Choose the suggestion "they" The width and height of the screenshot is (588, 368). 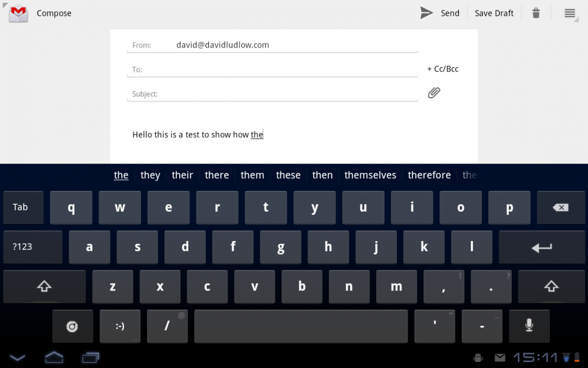pos(150,175)
